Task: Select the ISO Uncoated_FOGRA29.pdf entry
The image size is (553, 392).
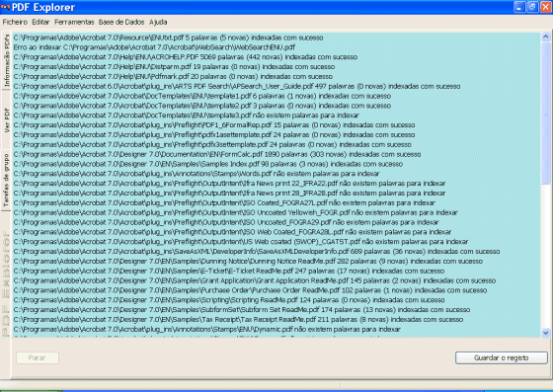Action: pos(226,222)
